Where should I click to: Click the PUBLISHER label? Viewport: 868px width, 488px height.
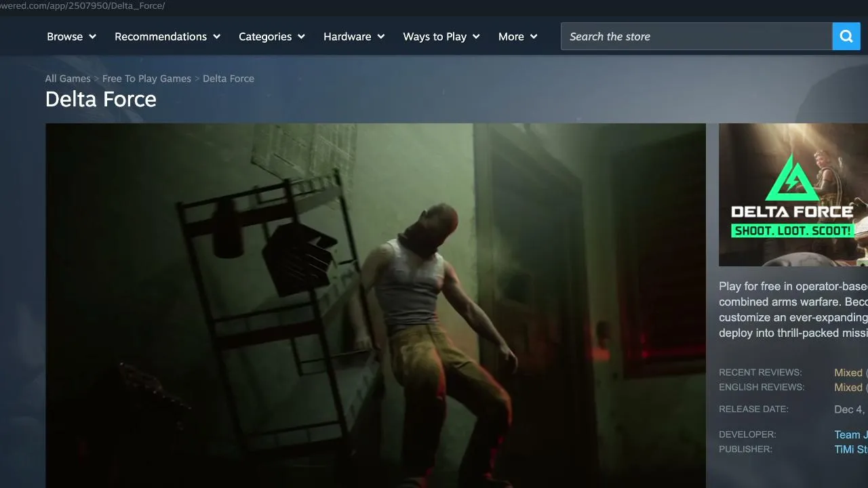point(745,449)
